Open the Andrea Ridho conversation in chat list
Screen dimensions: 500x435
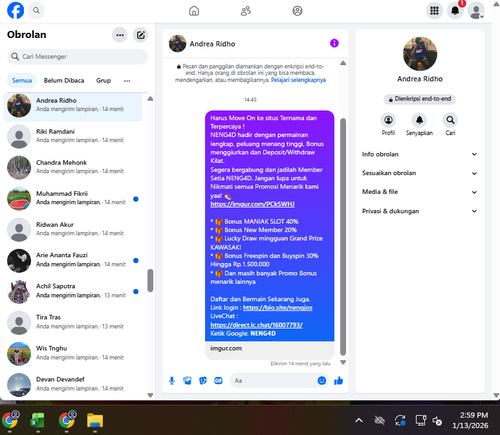[x=73, y=105]
